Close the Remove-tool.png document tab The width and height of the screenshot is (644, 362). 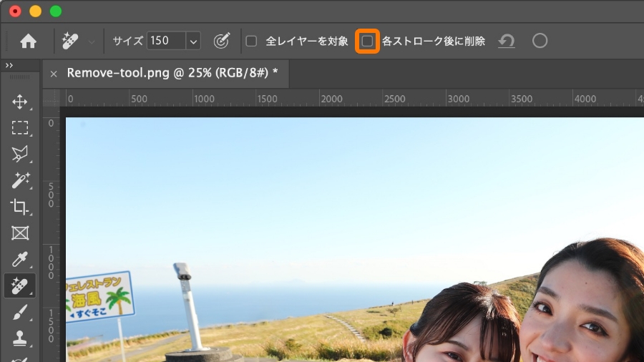(x=54, y=74)
